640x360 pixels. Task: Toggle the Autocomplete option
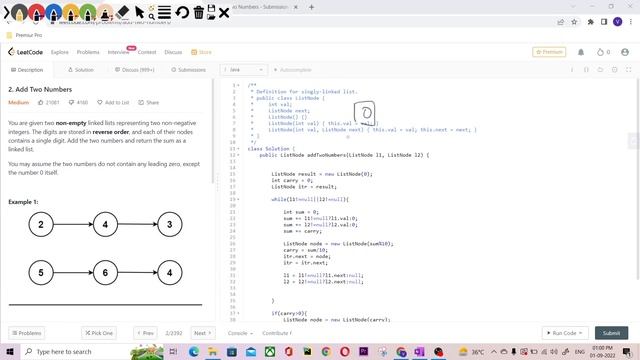(x=293, y=70)
